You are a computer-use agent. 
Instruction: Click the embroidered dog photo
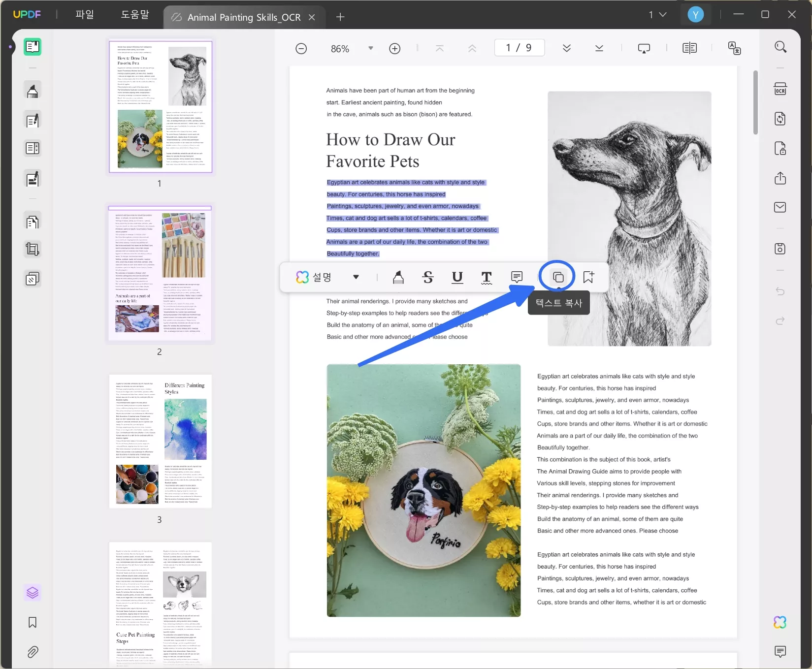[x=423, y=490]
